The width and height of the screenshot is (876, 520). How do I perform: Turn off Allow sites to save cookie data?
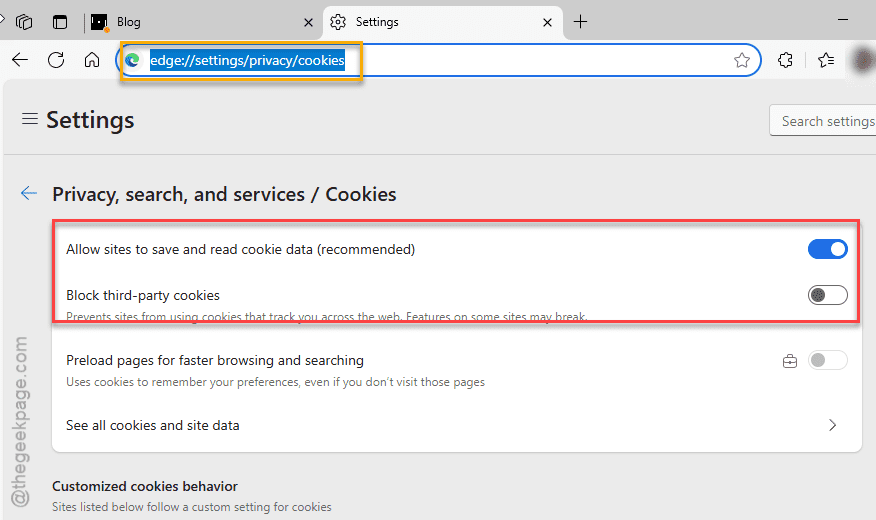(827, 249)
